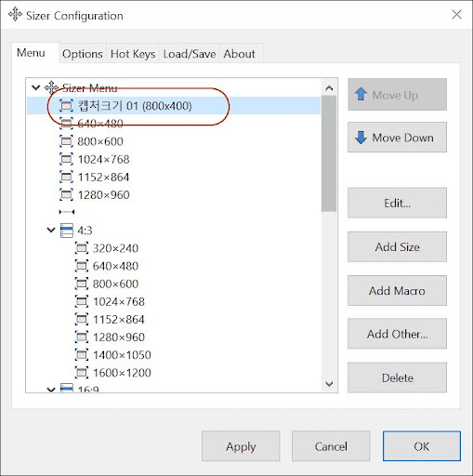473x476 pixels.
Task: Go to the Load/Save tab
Action: point(190,54)
